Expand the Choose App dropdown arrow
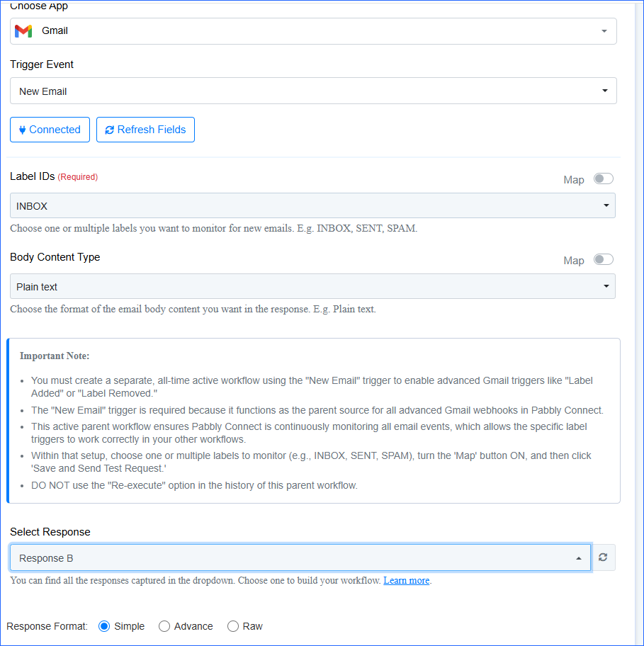 (604, 31)
